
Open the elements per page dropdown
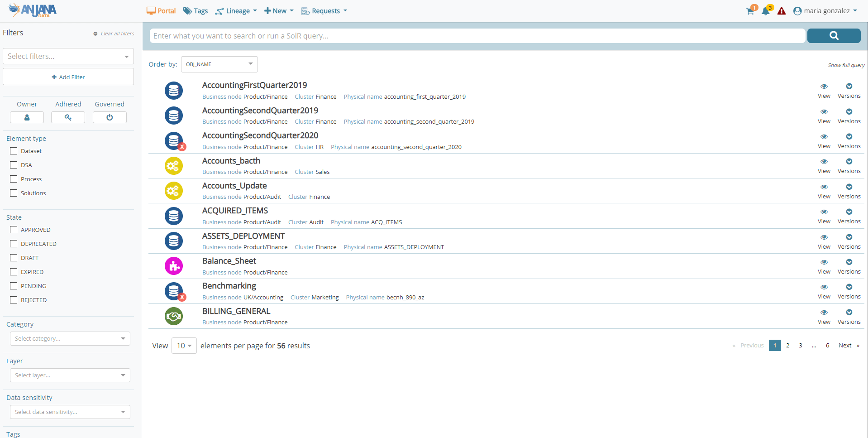tap(184, 346)
